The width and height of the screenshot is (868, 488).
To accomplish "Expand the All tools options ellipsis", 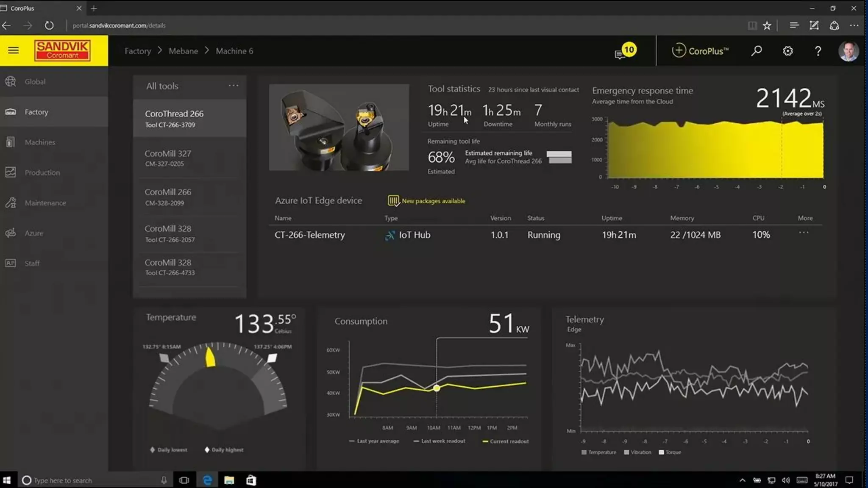I will 233,86.
